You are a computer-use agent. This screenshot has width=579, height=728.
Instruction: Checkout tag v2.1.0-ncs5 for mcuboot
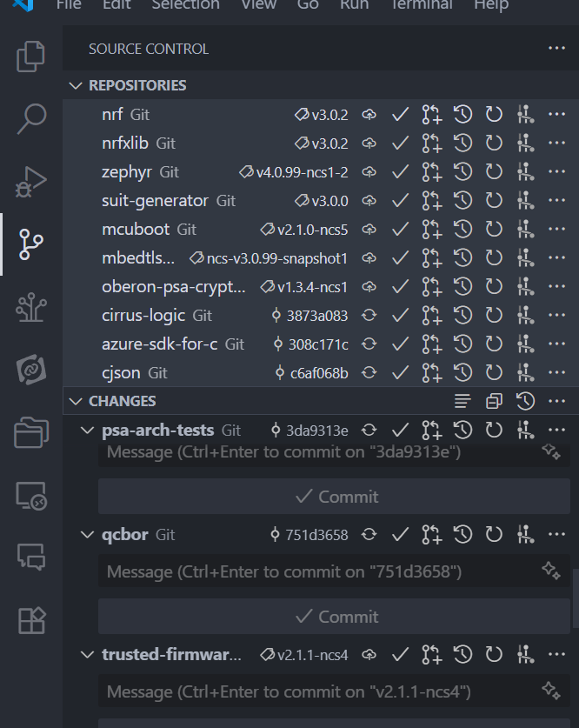click(304, 230)
